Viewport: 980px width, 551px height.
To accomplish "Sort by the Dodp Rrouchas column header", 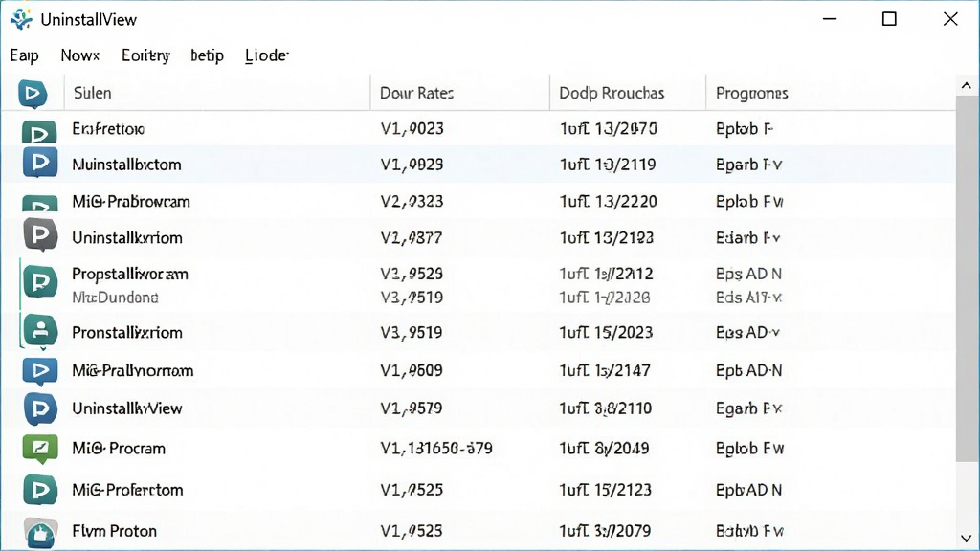I will pyautogui.click(x=612, y=93).
